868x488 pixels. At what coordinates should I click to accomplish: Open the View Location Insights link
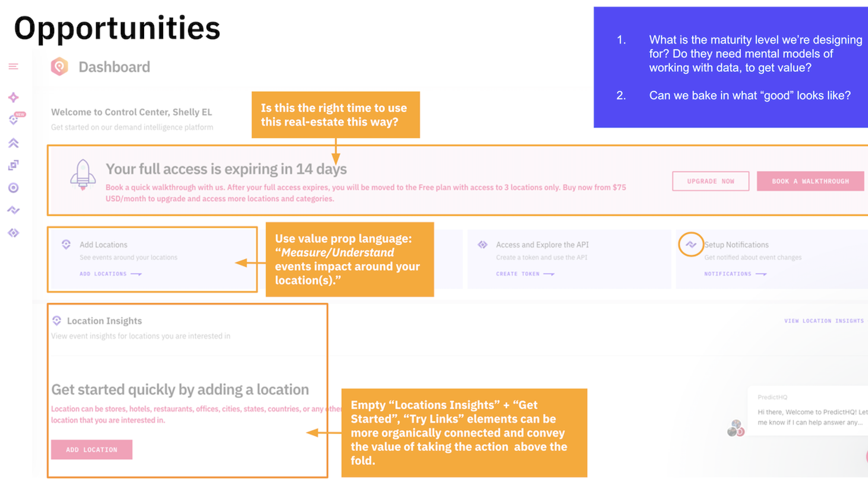[x=824, y=321]
